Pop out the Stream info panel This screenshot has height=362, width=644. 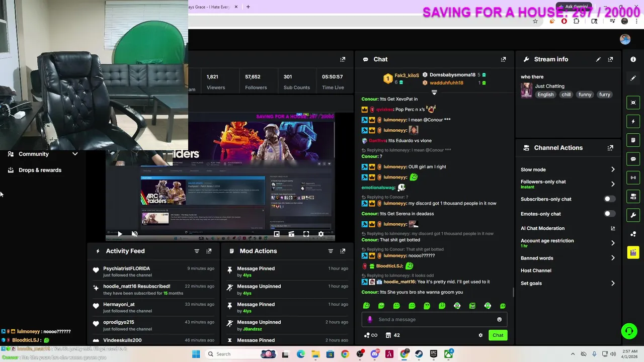[x=610, y=59]
